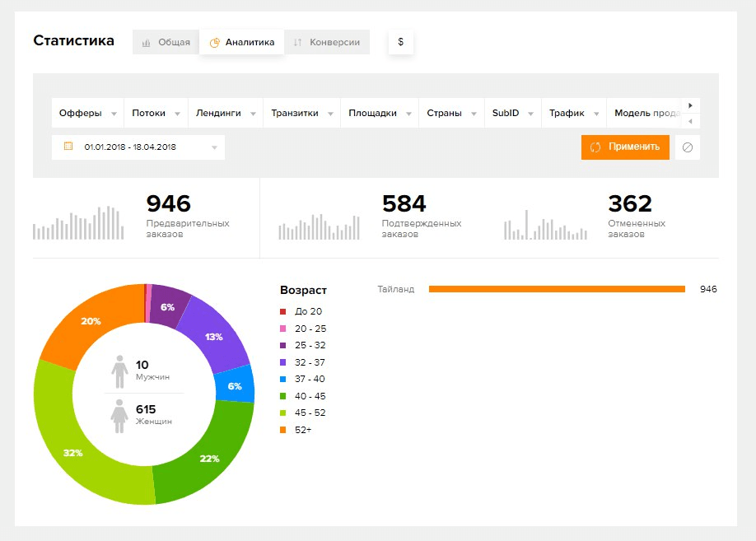The image size is (756, 541).
Task: Click the purple 25 - 32 legend swatch
Action: (283, 345)
